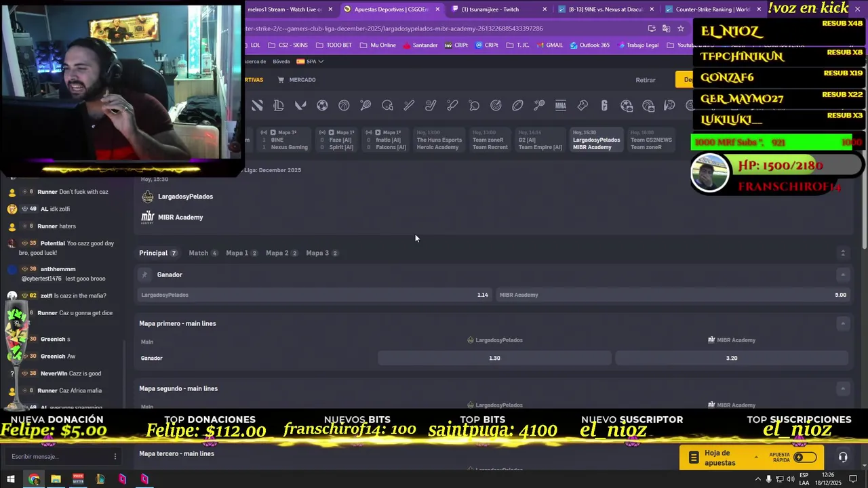Bet on MIBR Academy to win at 5.00
Viewport: 868px width, 488px height.
(x=673, y=295)
